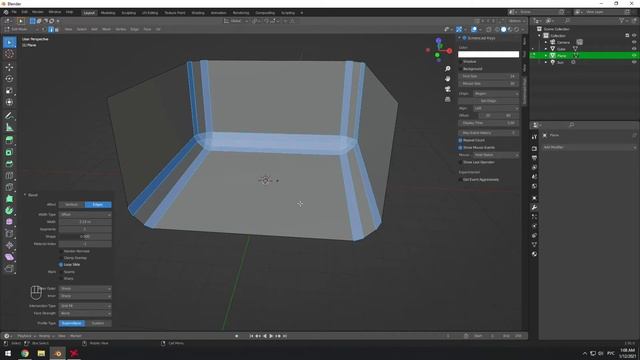Select the Select Box tool
Screen dimensions: 640x360
(x=9, y=42)
